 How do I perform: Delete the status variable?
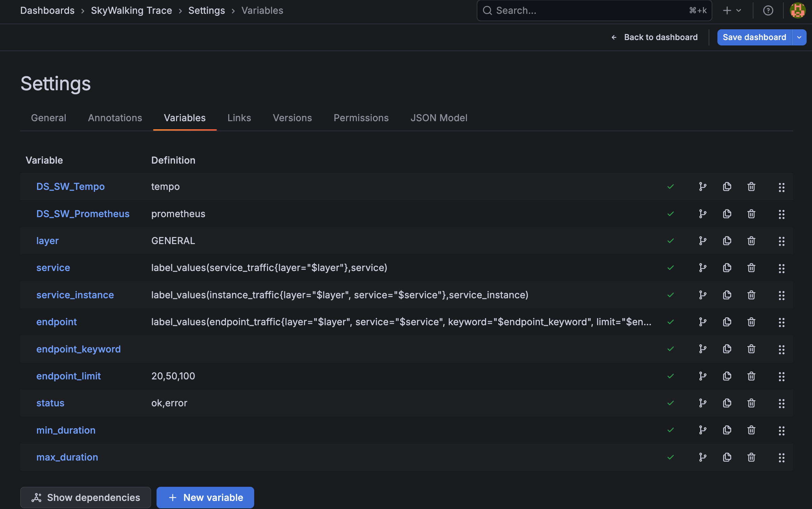tap(751, 403)
